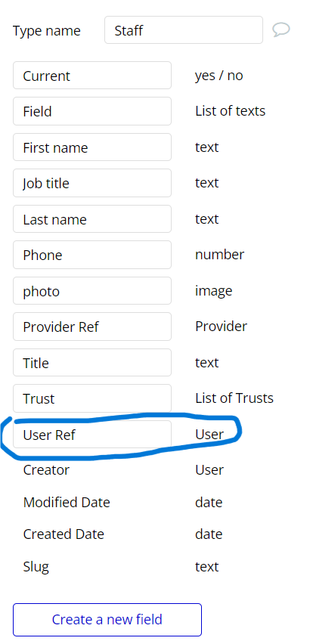Select the photo field name box
This screenshot has width=310, height=644.
pyautogui.click(x=92, y=291)
